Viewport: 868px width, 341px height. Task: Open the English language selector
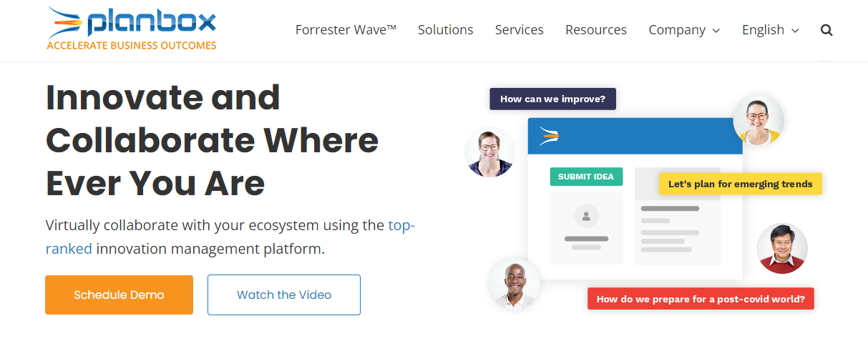(771, 30)
